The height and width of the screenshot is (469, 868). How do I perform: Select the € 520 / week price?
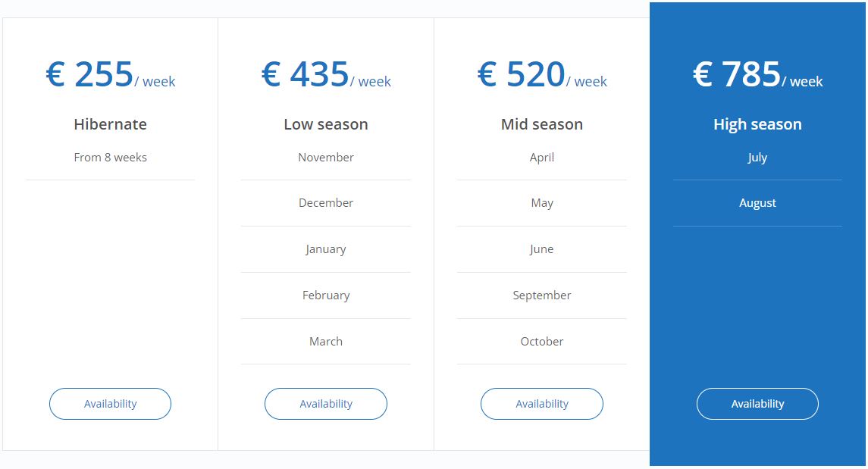(x=542, y=75)
